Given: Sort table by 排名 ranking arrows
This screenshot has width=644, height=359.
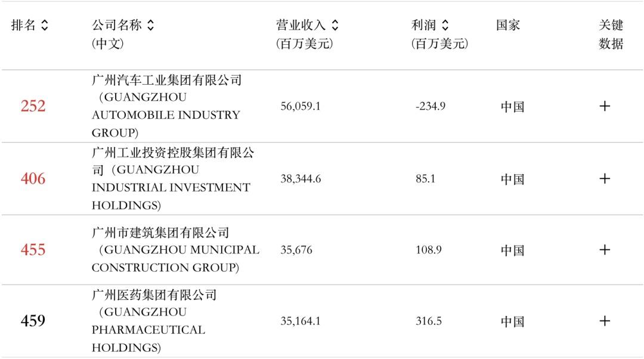Looking at the screenshot, I should [x=44, y=26].
